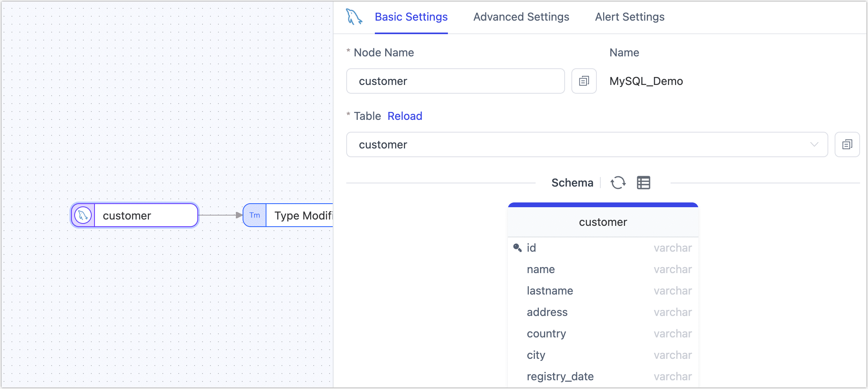The height and width of the screenshot is (389, 868).
Task: Open the Alert Settings tab
Action: [629, 17]
